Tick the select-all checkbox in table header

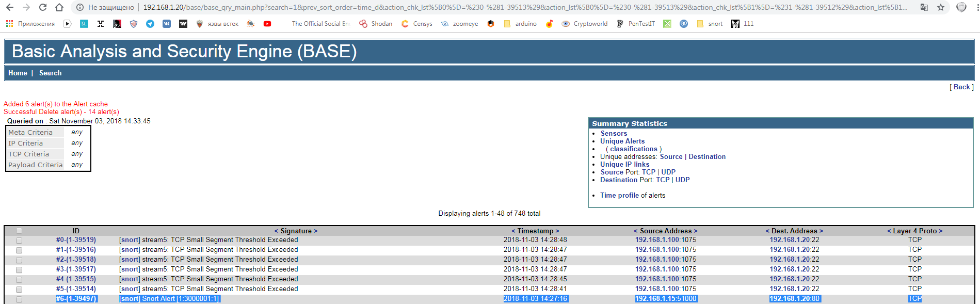[x=19, y=231]
